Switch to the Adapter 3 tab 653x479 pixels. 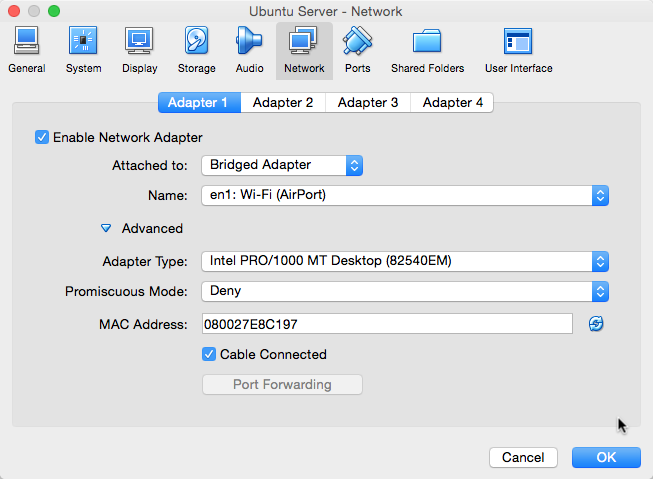[368, 102]
